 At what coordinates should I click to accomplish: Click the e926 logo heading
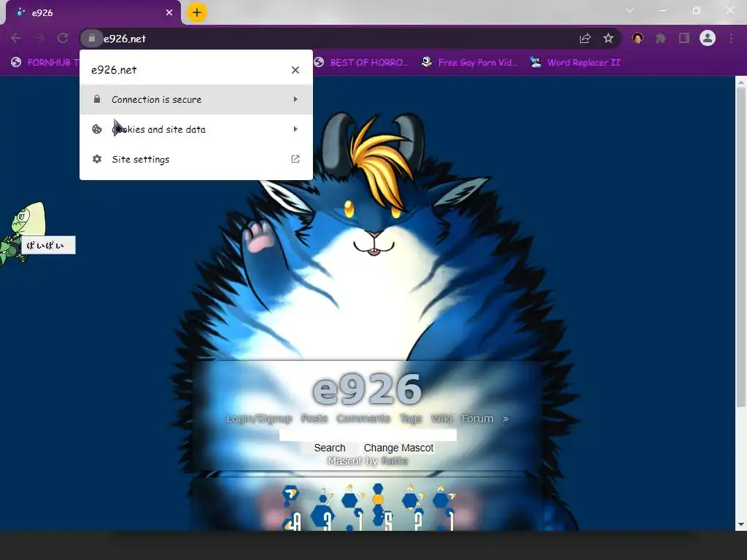(x=367, y=389)
